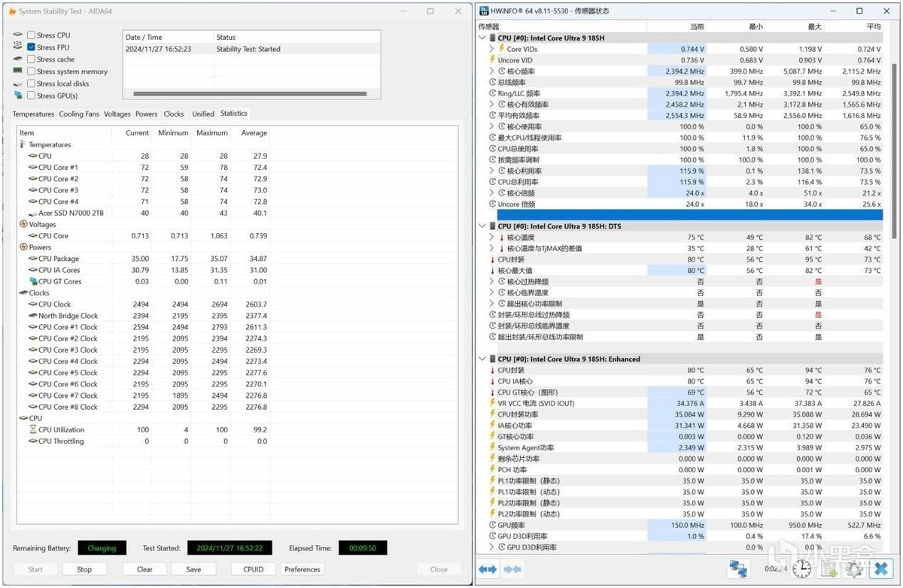Select the Stability Test: Started log entry

[x=251, y=49]
